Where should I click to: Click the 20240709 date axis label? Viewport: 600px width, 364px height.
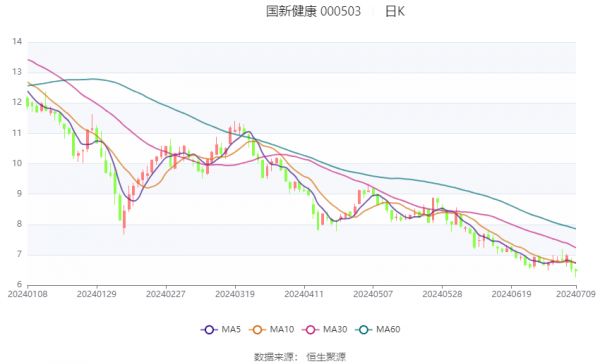[x=576, y=294]
